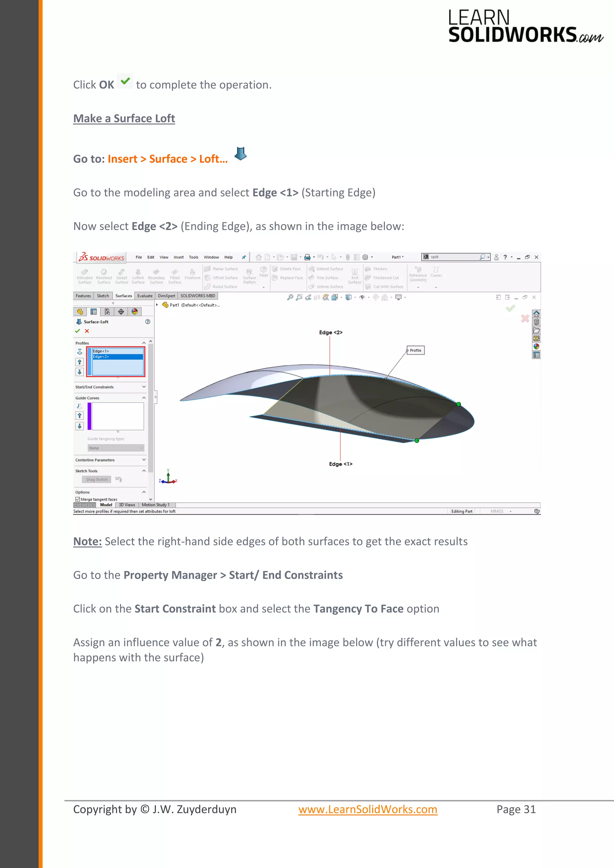Choose the Boundary Surface tool
This screenshot has width=614, height=868.
(156, 276)
